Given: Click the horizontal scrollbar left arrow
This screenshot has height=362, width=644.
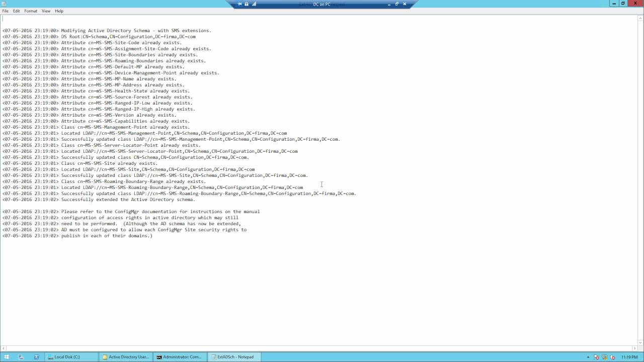Looking at the screenshot, I should (4, 348).
